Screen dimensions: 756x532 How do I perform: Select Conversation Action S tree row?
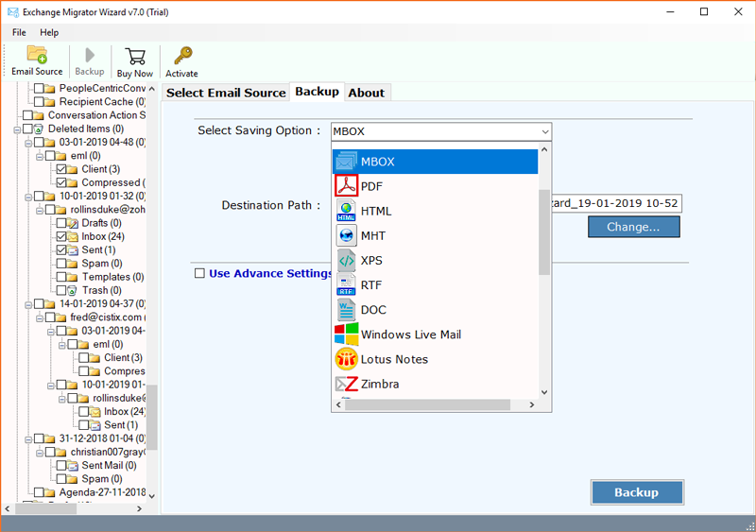[x=85, y=115]
